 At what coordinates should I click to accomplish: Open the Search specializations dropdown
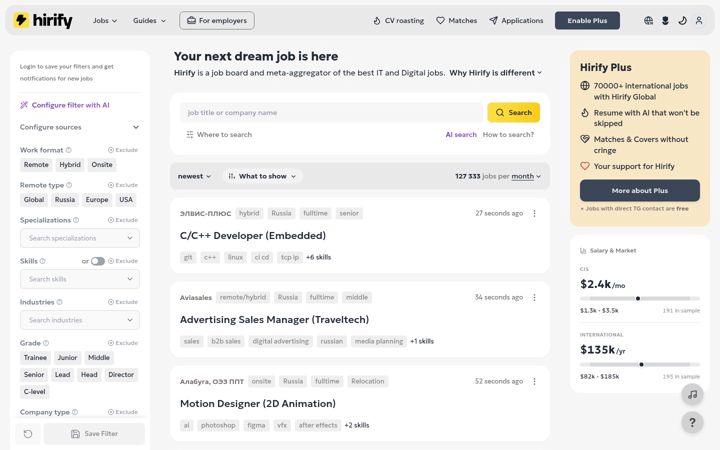point(79,238)
